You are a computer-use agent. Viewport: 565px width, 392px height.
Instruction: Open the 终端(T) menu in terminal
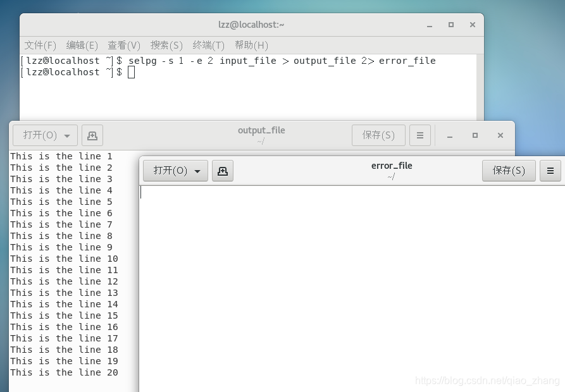pos(209,46)
